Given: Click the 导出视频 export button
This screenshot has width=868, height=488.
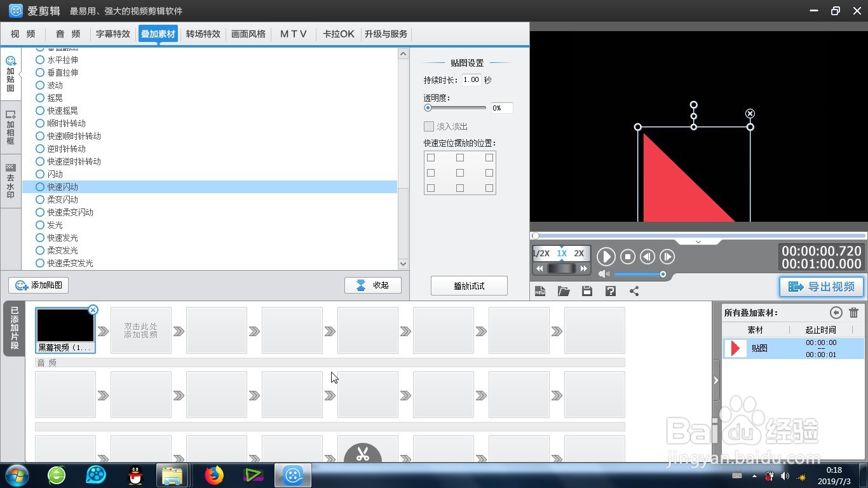Looking at the screenshot, I should tap(821, 287).
